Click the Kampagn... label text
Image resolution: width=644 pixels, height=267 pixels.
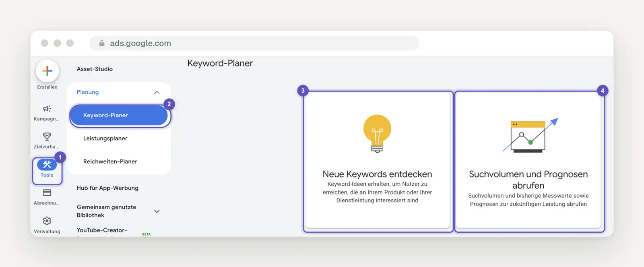[46, 119]
